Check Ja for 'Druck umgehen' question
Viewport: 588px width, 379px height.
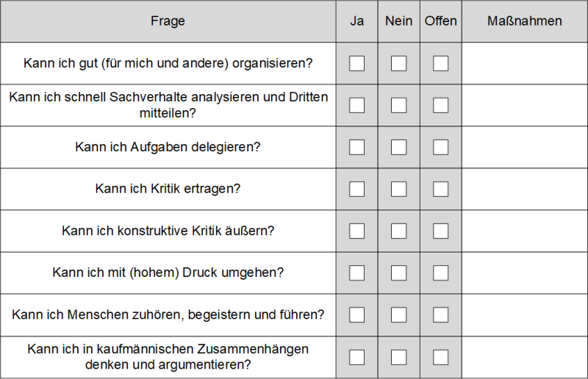point(356,272)
